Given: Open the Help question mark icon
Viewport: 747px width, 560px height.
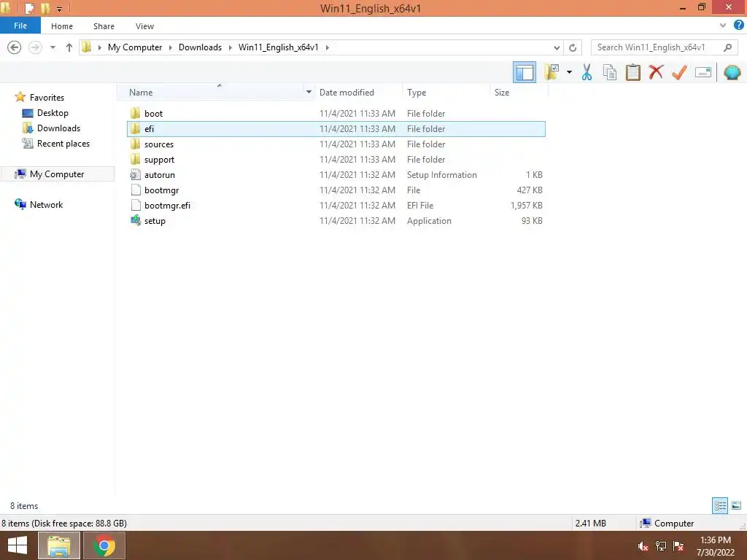Looking at the screenshot, I should [x=738, y=26].
